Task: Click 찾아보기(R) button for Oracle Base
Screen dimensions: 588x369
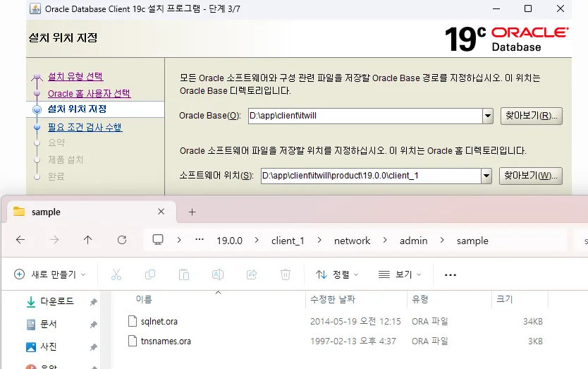Action: pyautogui.click(x=532, y=116)
